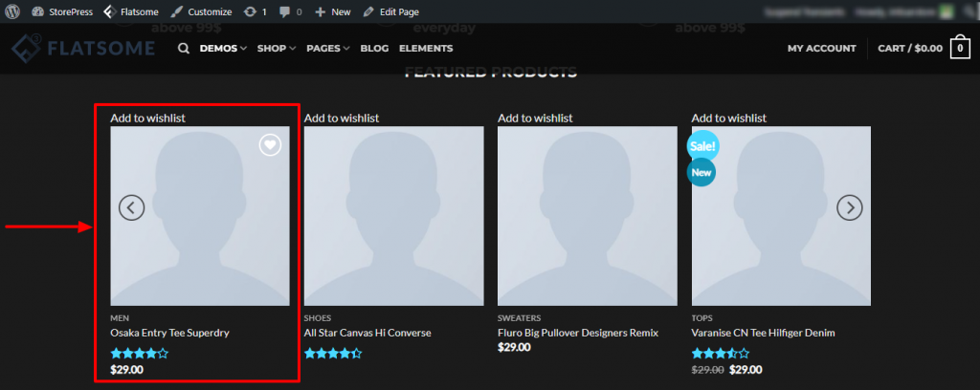Open All Star Canvas Hi Converse title
980x390 pixels.
coord(367,333)
